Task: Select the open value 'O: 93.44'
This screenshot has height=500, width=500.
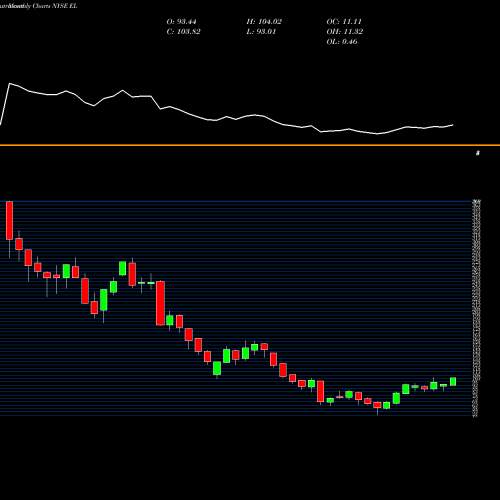Action: pyautogui.click(x=181, y=22)
